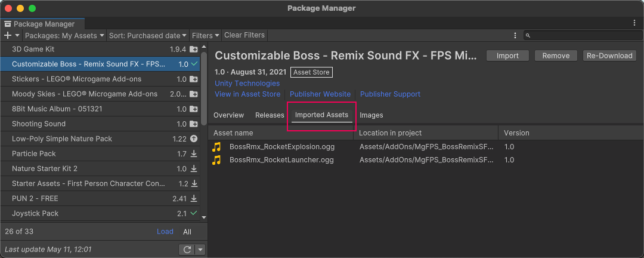The image size is (644, 258).
Task: Click the Clear Filters button
Action: (244, 35)
